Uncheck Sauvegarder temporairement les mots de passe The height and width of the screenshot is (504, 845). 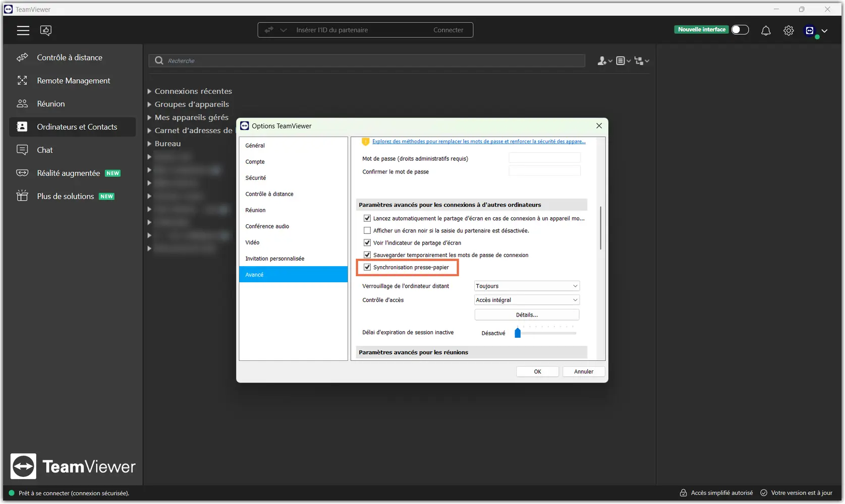tap(367, 255)
